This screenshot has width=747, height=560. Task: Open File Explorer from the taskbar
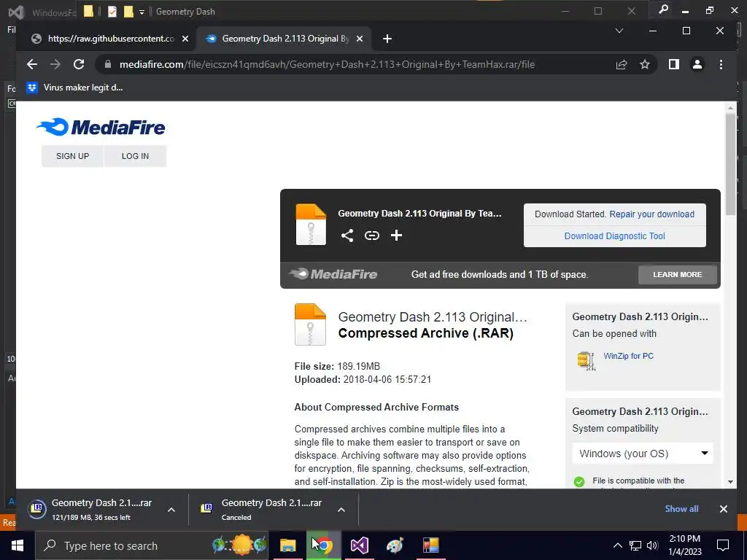coord(287,545)
